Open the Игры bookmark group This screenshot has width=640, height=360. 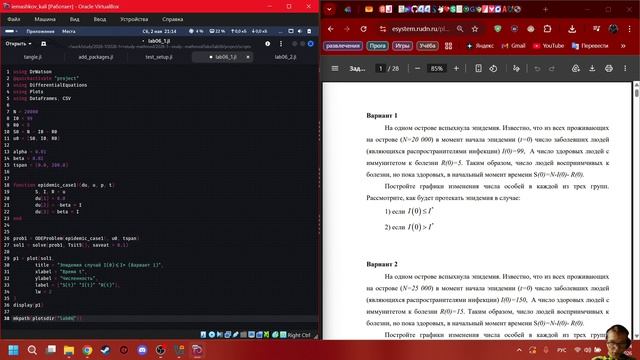click(402, 46)
